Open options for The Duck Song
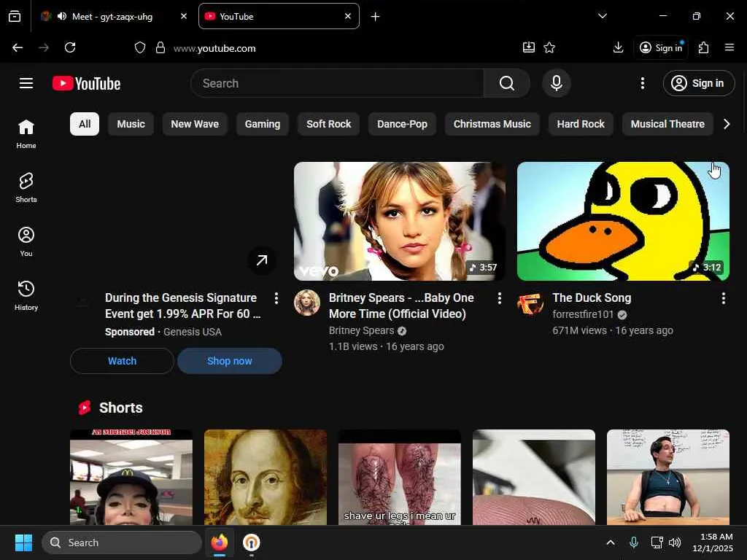The image size is (747, 560). 723,298
